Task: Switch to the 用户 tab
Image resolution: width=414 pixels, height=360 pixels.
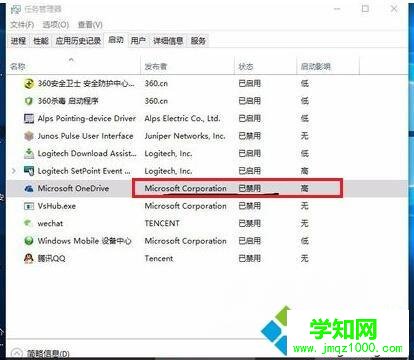Action: (x=138, y=41)
